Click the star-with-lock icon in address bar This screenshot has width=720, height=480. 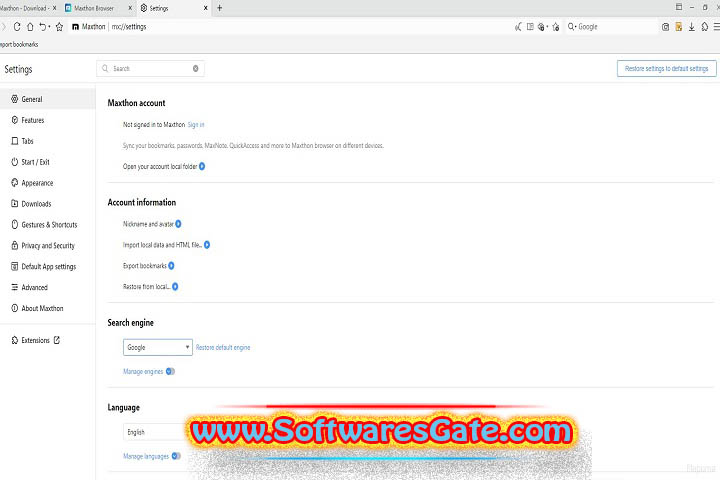[556, 27]
